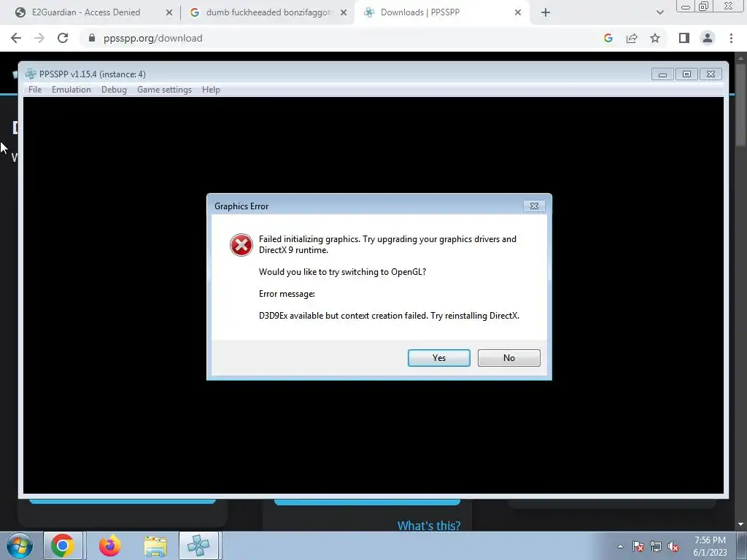This screenshot has width=747, height=560.
Task: Open the Debug menu
Action: [114, 90]
